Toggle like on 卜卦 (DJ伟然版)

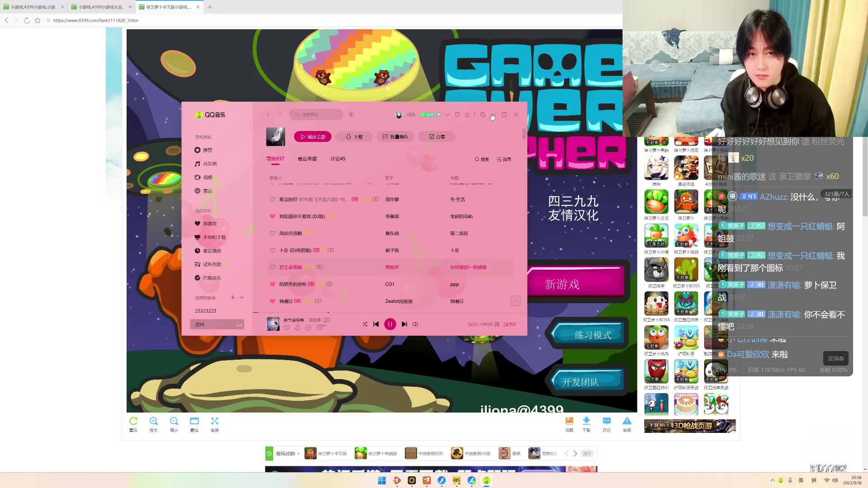point(273,250)
